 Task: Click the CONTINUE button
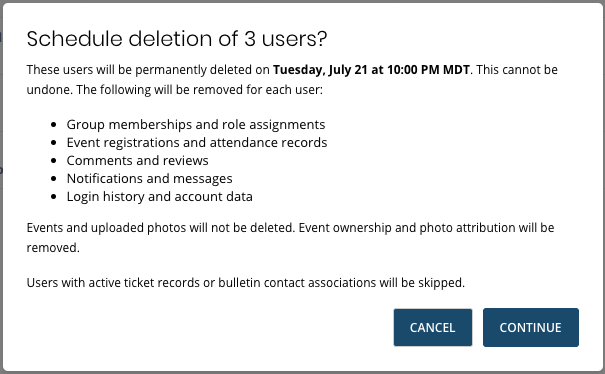(x=531, y=327)
